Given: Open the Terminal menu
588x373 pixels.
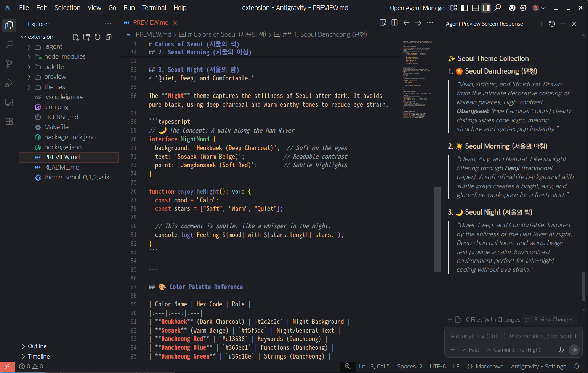Looking at the screenshot, I should pos(154,8).
